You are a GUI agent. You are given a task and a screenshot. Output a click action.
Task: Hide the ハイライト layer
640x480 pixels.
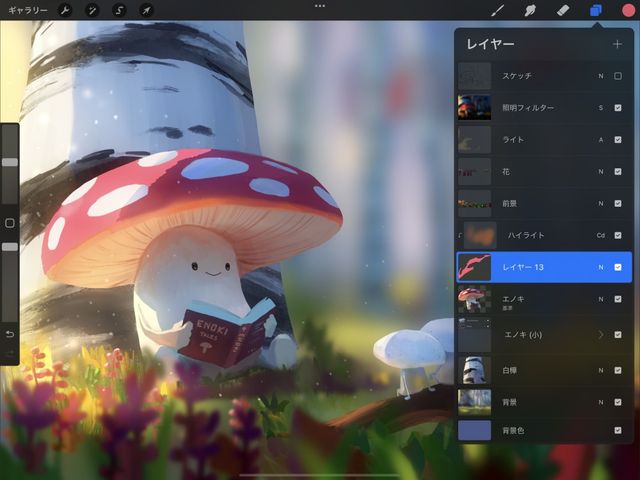(x=618, y=235)
